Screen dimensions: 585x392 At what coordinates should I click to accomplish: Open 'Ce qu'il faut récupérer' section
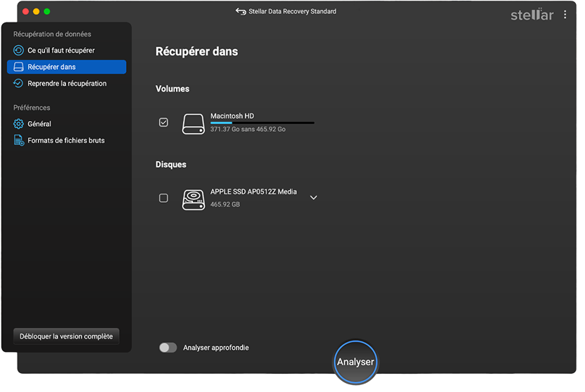point(61,51)
